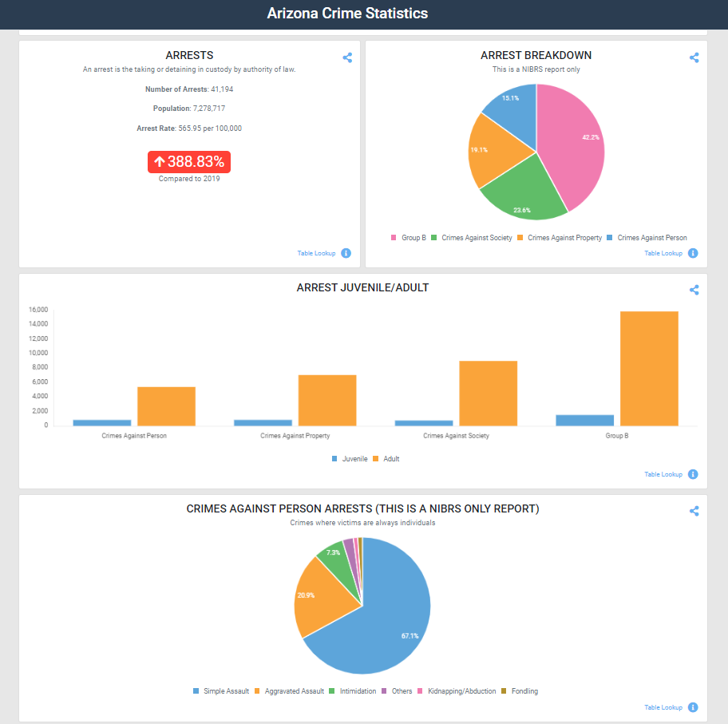
Task: Click the red 388.83% change badge
Action: (189, 162)
